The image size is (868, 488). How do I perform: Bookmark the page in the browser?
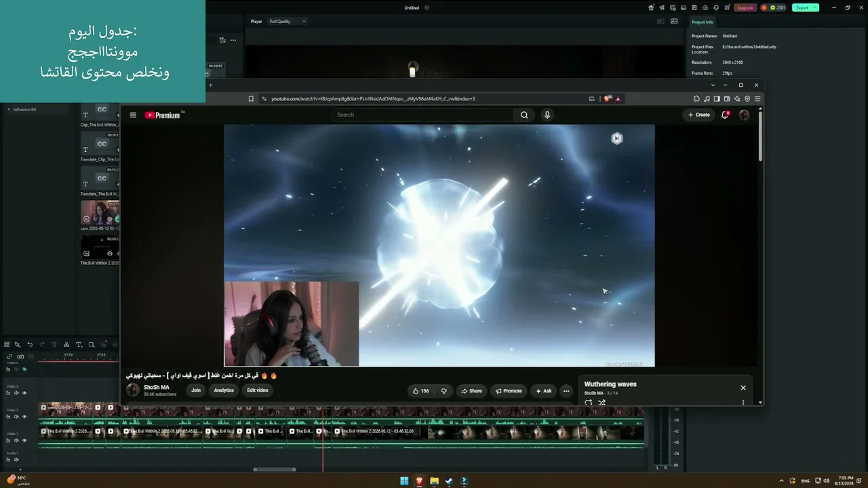pos(251,99)
